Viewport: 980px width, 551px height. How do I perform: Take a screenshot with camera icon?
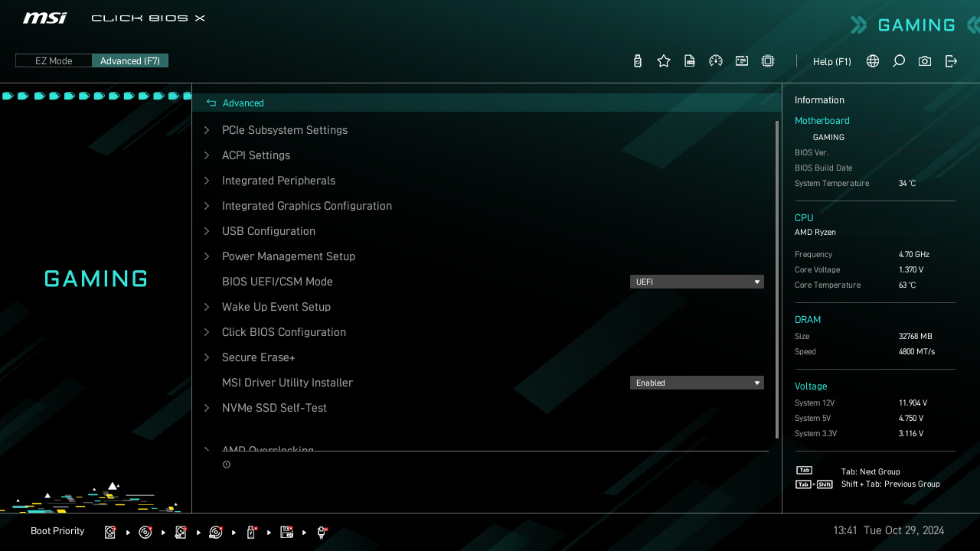(925, 61)
